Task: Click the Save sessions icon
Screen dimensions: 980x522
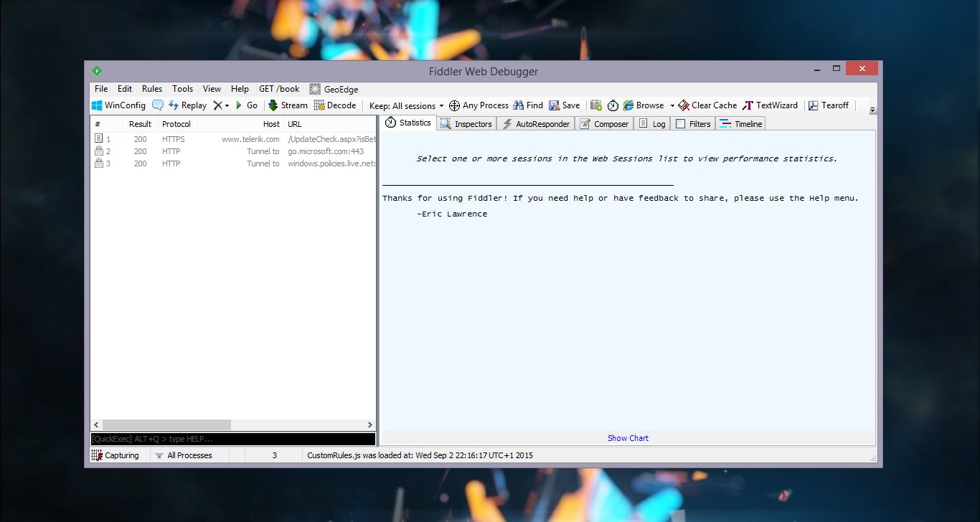Action: 565,105
